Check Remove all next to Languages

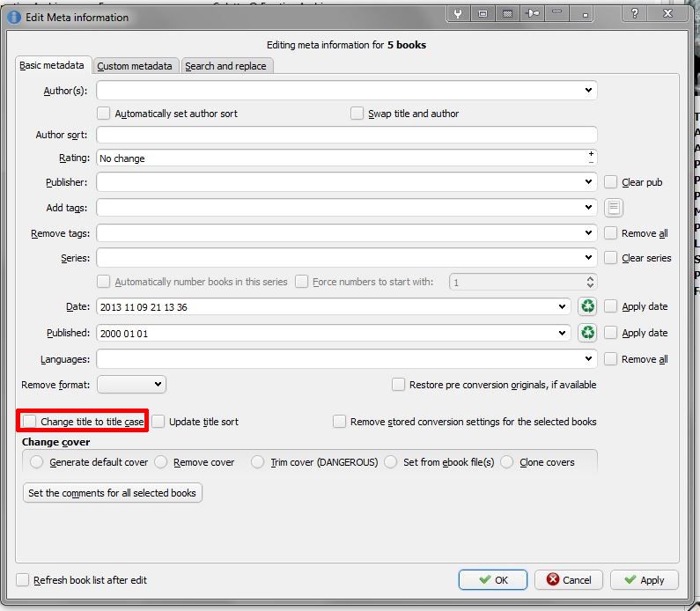click(610, 359)
